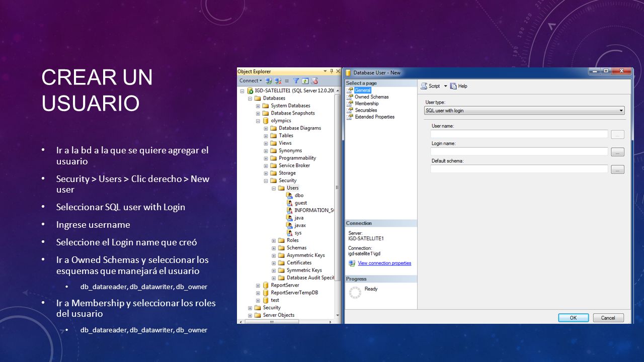Viewport: 644px width, 362px height.
Task: Click the ReportServer database cylinder icon
Action: point(266,285)
